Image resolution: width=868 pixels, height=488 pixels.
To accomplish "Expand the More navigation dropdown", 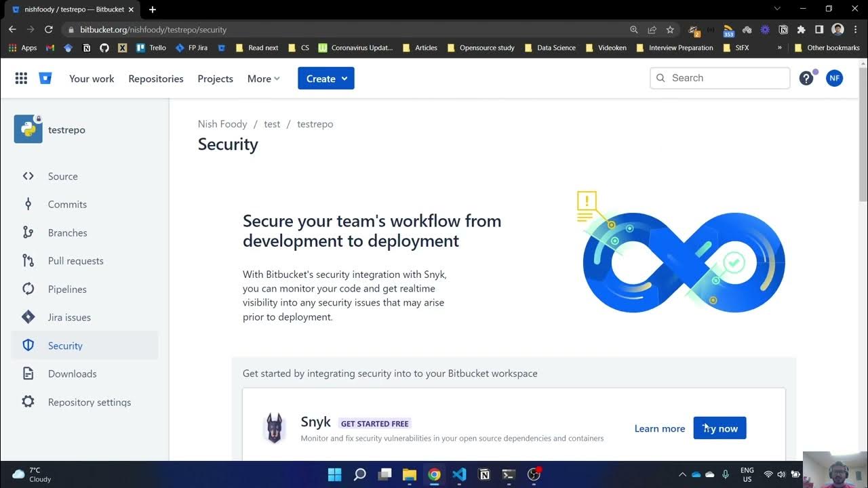I will [264, 79].
